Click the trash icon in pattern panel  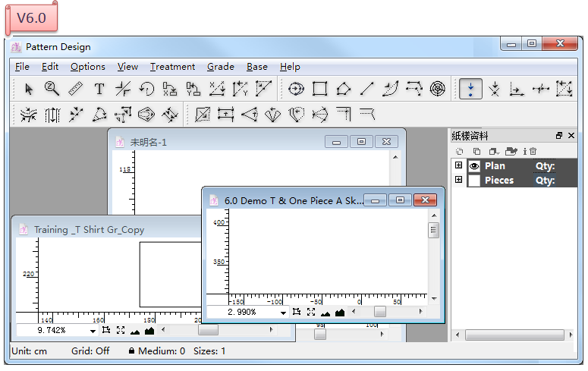[x=533, y=152]
